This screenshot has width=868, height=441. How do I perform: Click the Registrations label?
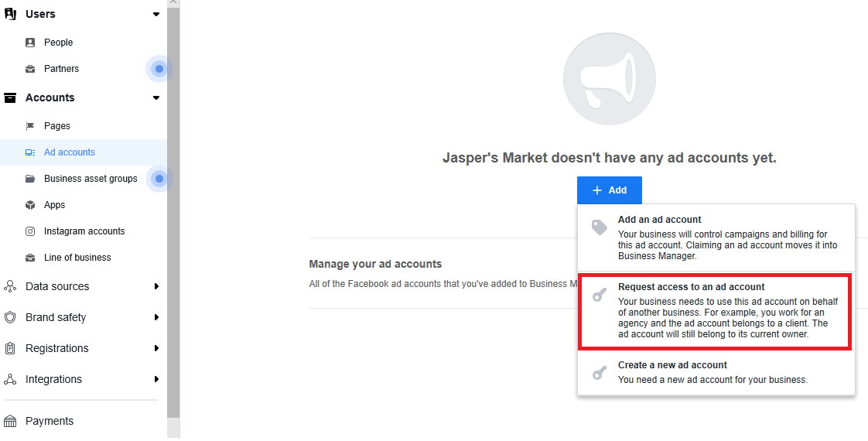[57, 349]
